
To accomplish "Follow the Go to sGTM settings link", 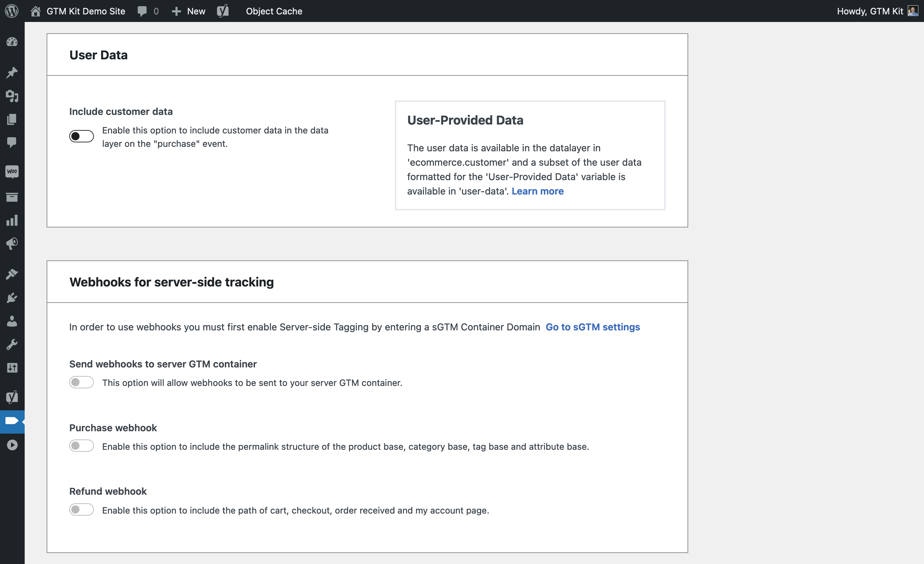I will point(593,327).
